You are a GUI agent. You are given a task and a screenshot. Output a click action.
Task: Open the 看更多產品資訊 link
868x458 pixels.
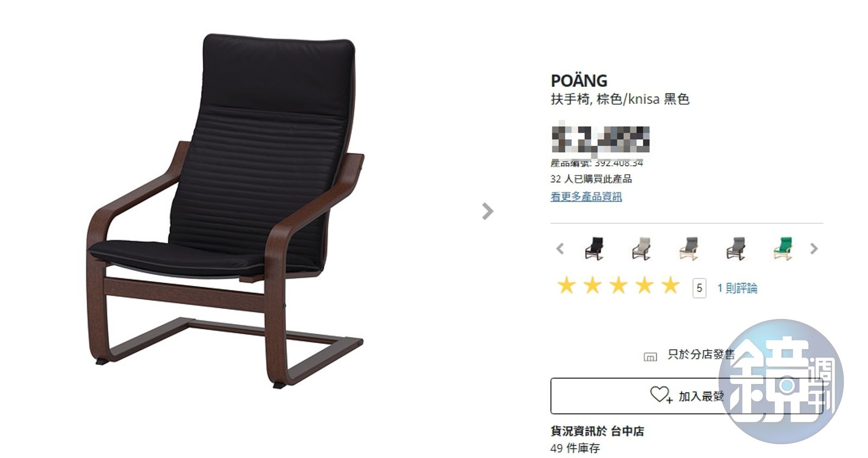pyautogui.click(x=586, y=197)
